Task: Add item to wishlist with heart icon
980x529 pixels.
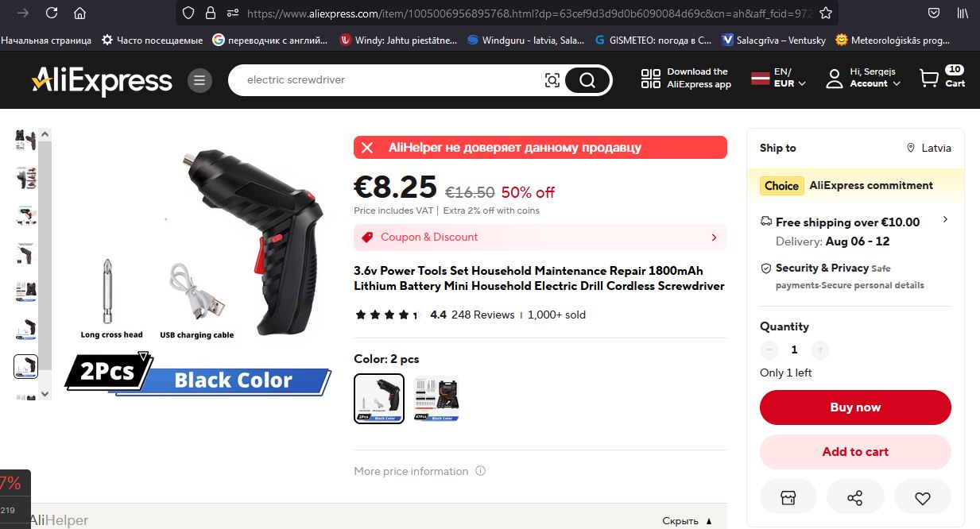Action: [x=922, y=498]
